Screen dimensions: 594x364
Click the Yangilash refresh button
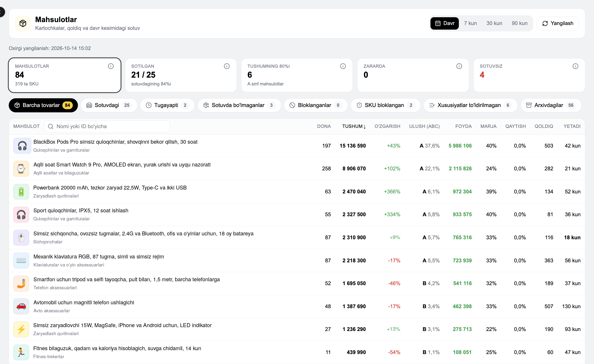[x=558, y=23]
